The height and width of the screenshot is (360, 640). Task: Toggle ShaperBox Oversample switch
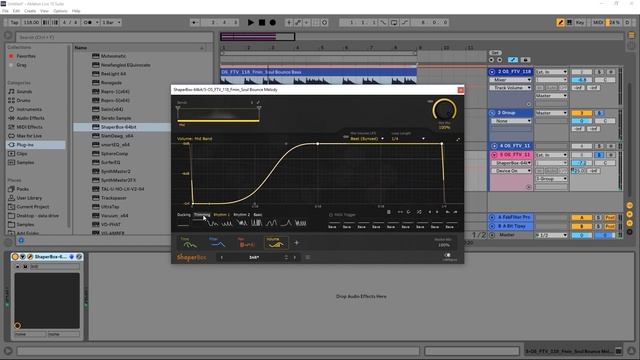(447, 255)
